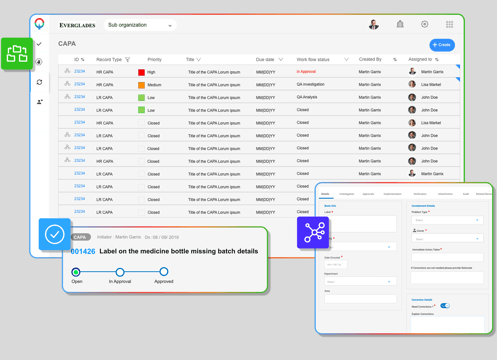Image resolution: width=497 pixels, height=360 pixels.
Task: Select the In Approval workflow step circle
Action: pos(120,272)
